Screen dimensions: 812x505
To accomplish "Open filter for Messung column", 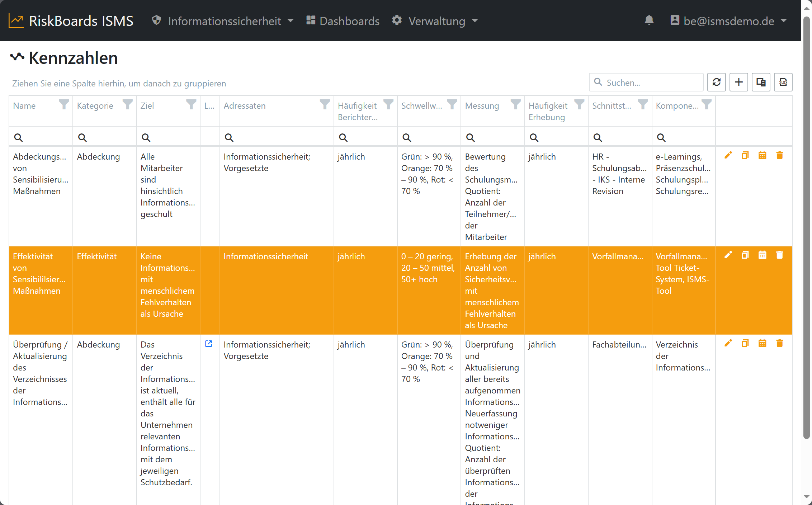I will point(515,104).
